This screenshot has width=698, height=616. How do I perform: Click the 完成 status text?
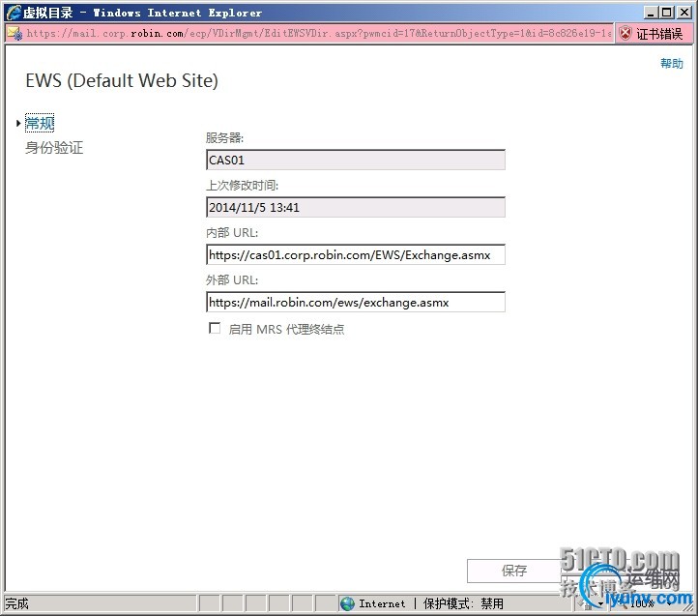16,603
